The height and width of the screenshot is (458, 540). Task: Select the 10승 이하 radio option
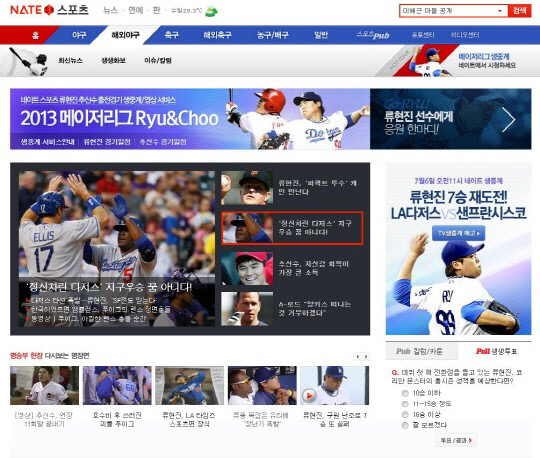[405, 393]
